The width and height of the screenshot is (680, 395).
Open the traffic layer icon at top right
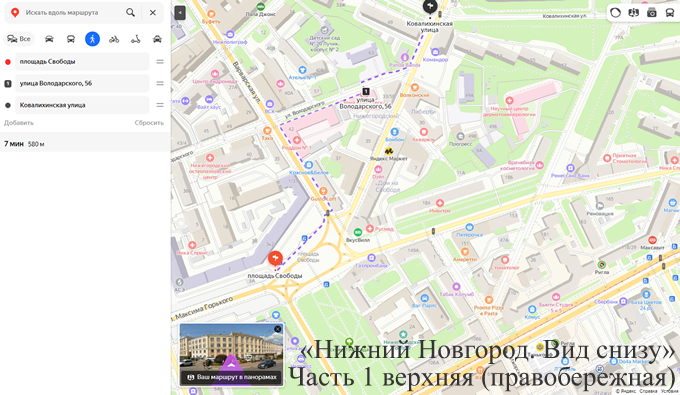click(615, 13)
